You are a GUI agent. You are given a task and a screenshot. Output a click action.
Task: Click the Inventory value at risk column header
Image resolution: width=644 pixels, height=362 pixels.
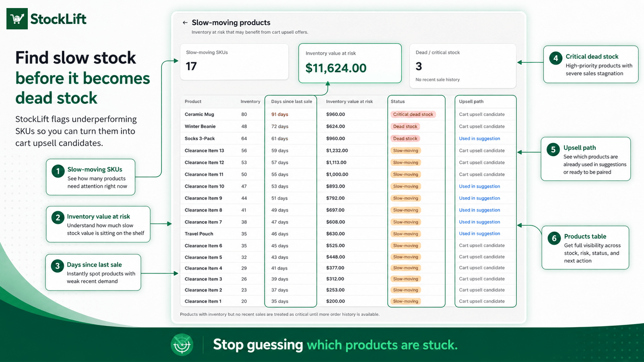coord(349,102)
